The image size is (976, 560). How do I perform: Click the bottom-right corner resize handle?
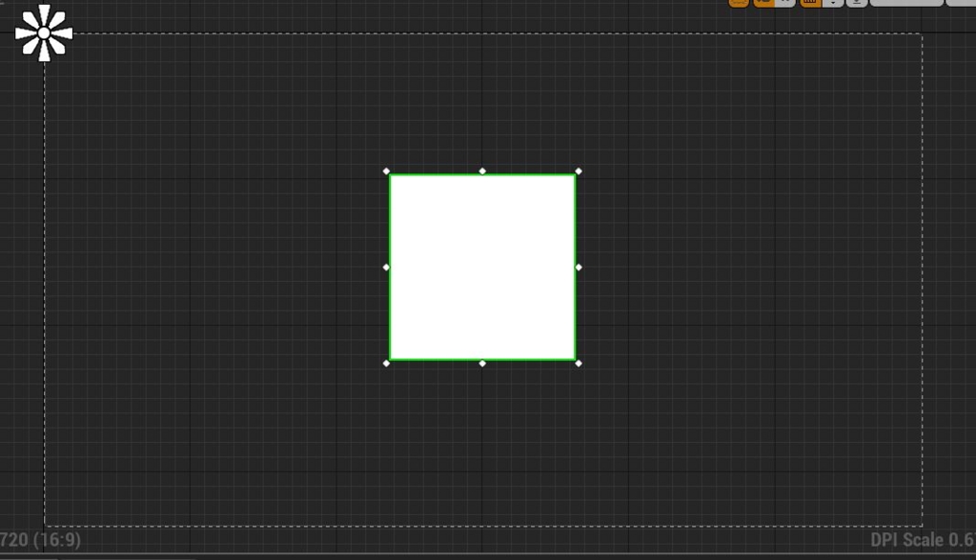coord(579,364)
